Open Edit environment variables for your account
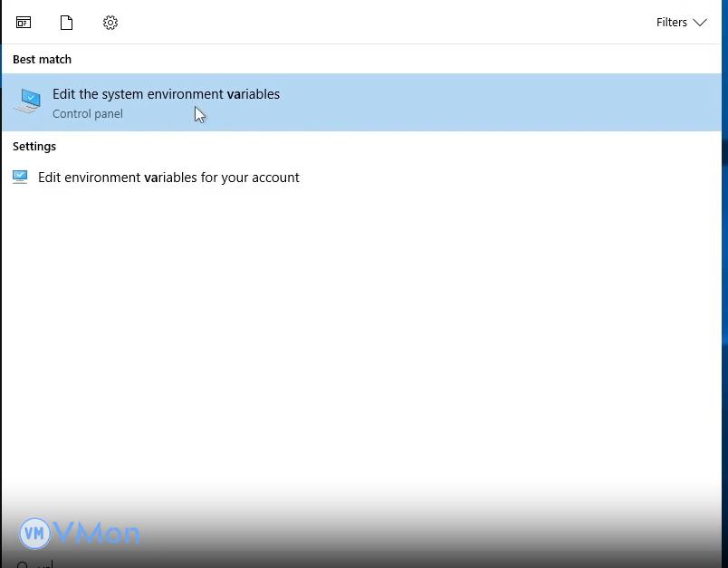Viewport: 728px width, 568px height. click(168, 178)
